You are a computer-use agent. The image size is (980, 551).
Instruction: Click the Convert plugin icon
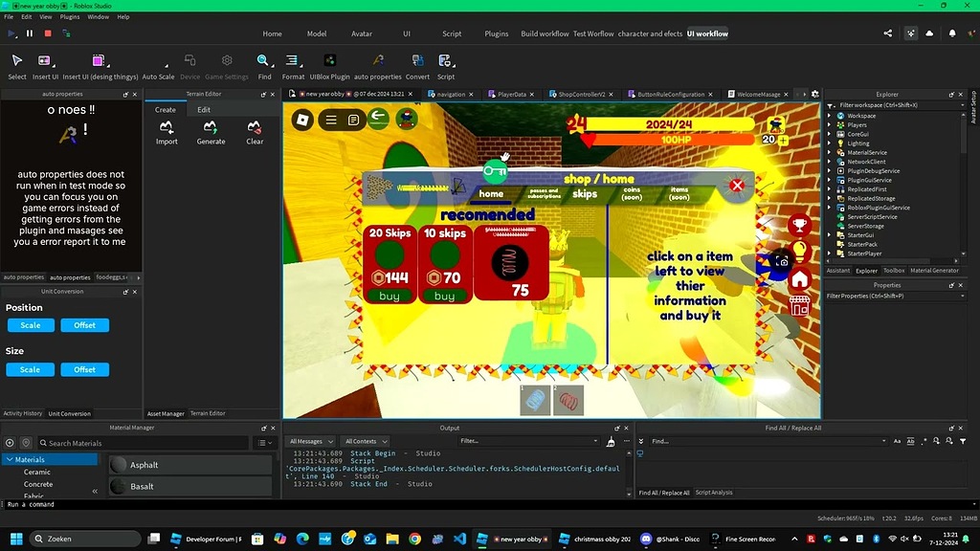(416, 63)
